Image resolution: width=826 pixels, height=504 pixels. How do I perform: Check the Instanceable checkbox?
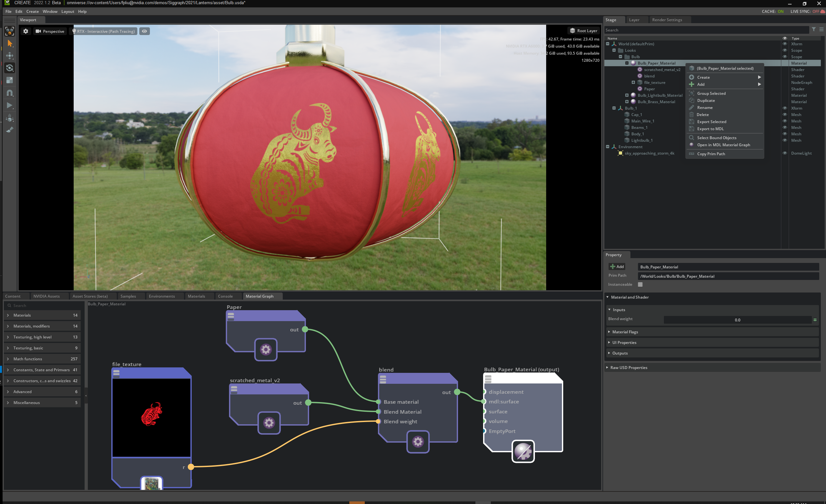[640, 284]
